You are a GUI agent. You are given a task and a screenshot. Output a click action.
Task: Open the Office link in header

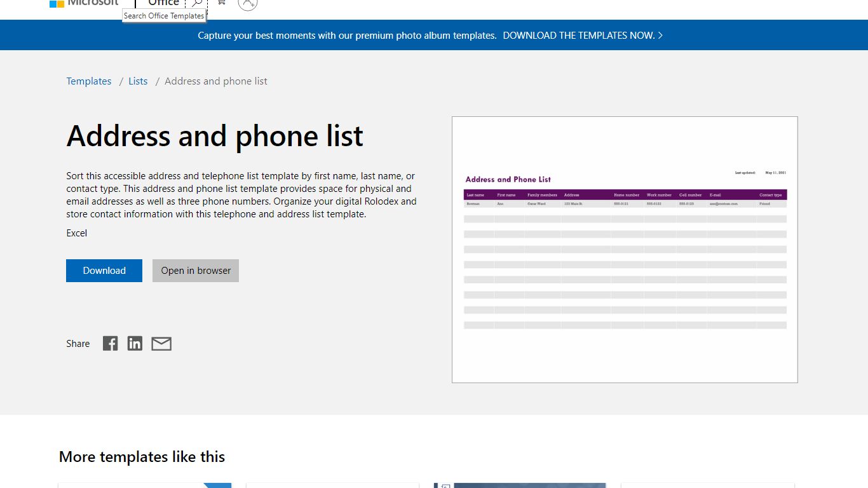pos(163,3)
